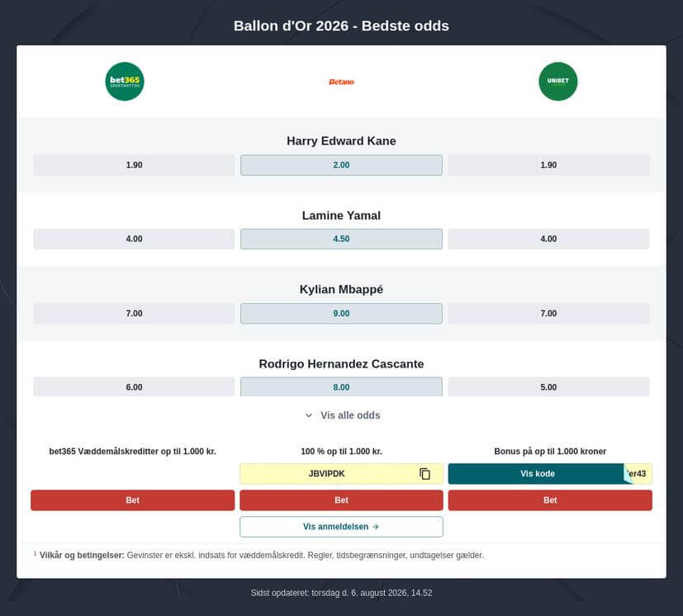Select Betano 2.00 odds for Harry Kane
The image size is (683, 616).
pos(341,165)
